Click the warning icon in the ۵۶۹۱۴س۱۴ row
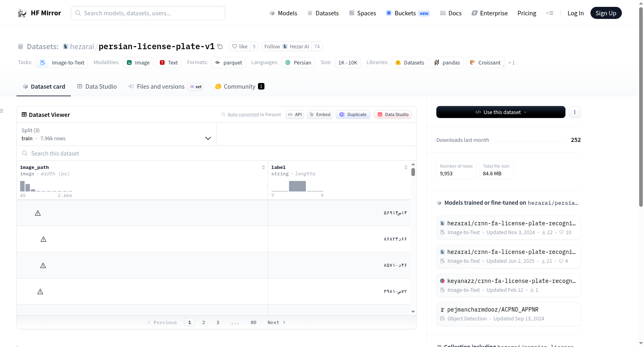 38,213
